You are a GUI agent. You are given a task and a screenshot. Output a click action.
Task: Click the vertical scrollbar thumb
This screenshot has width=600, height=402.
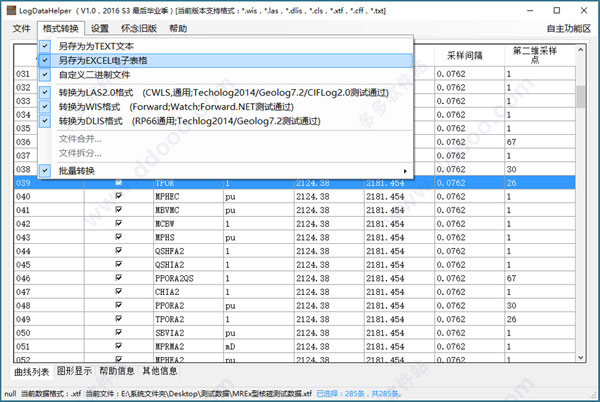(581, 96)
